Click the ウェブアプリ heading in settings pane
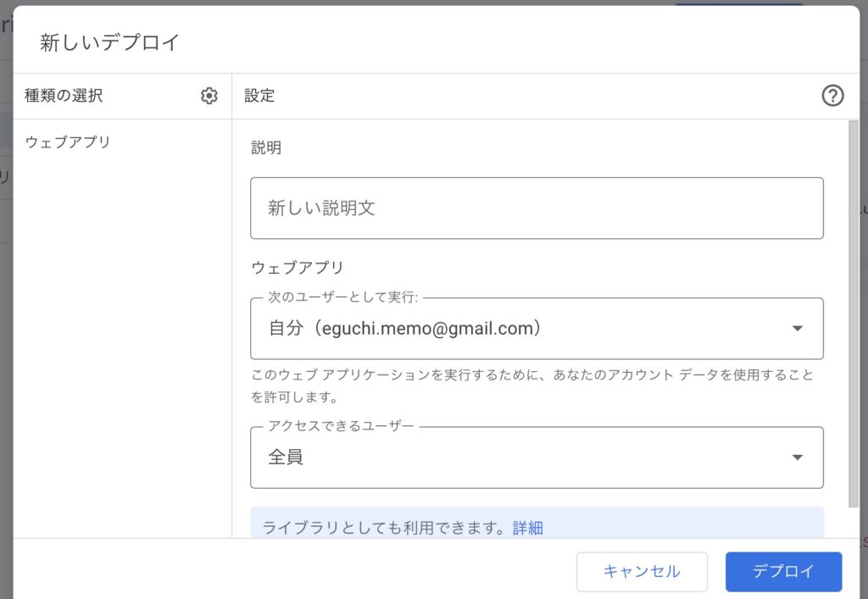868x599 pixels. pyautogui.click(x=298, y=268)
